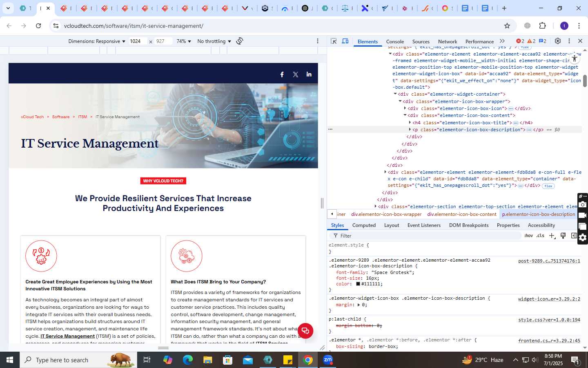Image resolution: width=588 pixels, height=368 pixels.
Task: Open the Dimensions Responsive dropdown
Action: point(97,41)
